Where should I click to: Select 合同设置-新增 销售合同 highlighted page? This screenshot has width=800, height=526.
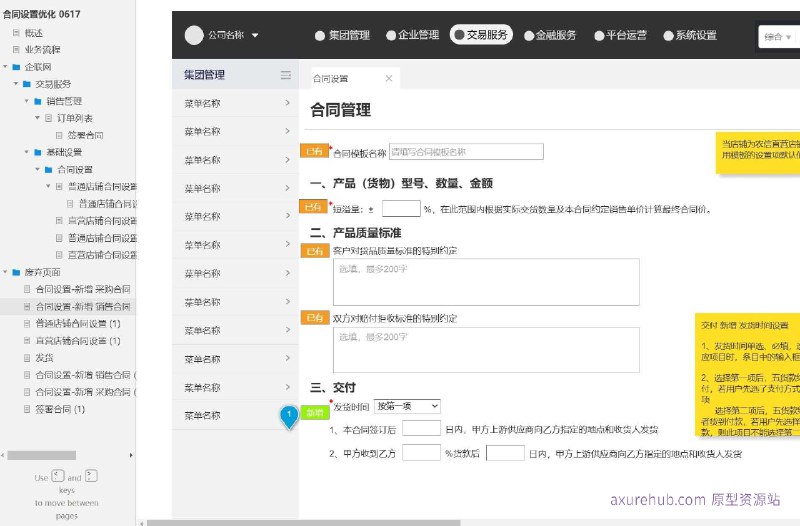coord(83,307)
